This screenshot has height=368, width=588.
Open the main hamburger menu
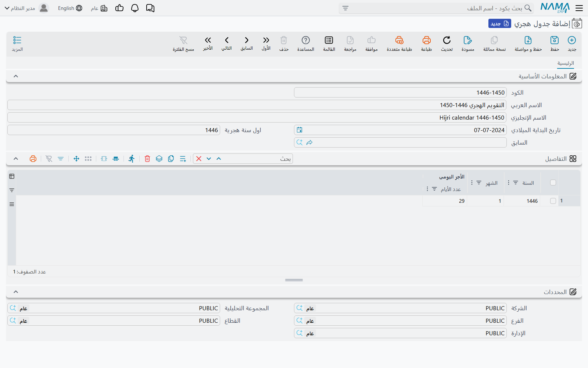579,8
